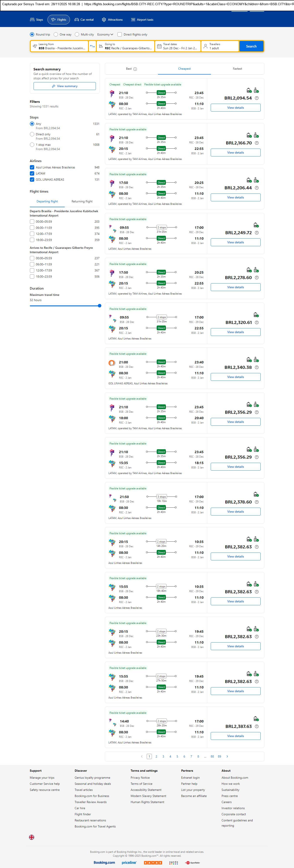Screen dimensions: 294x868
Task: Click the UK flag language icon
Action: coord(32,837)
